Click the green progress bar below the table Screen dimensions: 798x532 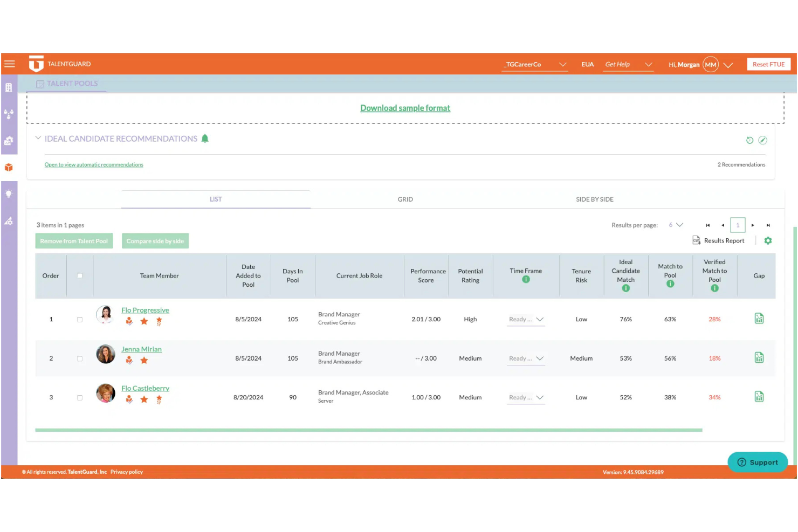[x=368, y=430]
